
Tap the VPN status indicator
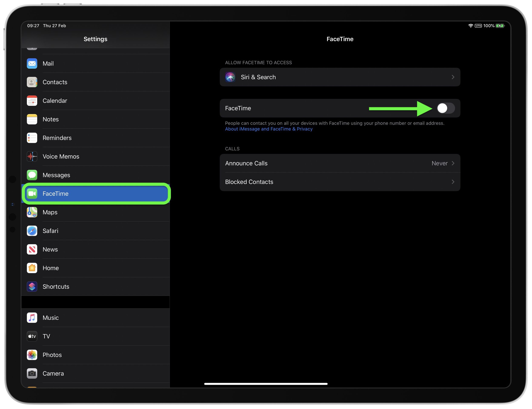[x=478, y=26]
